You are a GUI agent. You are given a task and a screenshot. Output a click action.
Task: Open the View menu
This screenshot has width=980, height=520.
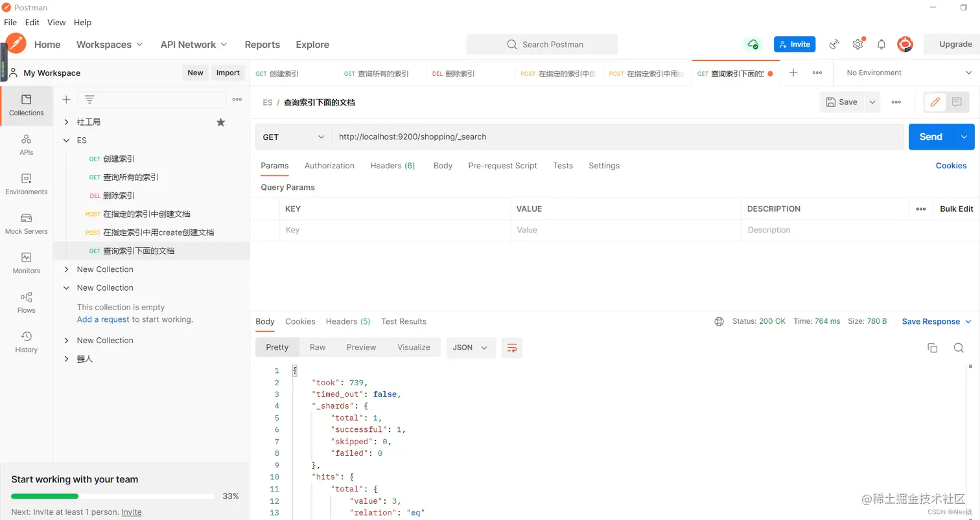click(56, 22)
